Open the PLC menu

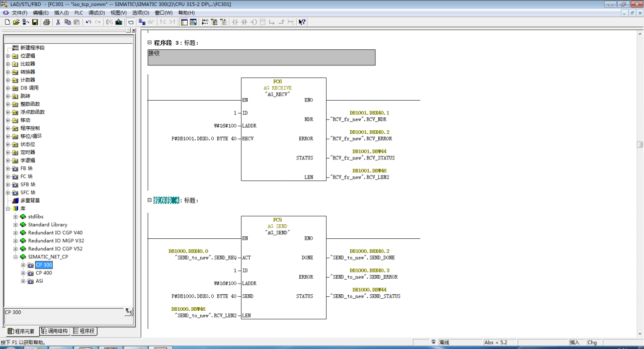78,13
